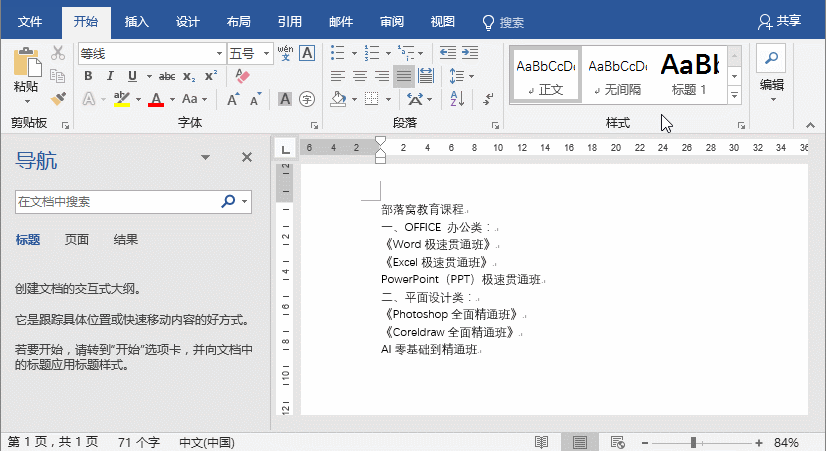Click the zoom slider in status bar

pos(694,442)
